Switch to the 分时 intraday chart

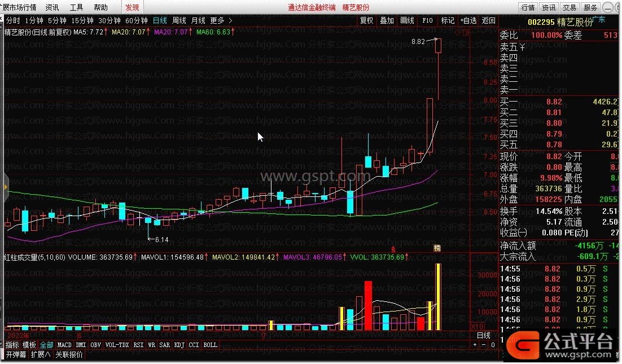(x=12, y=20)
